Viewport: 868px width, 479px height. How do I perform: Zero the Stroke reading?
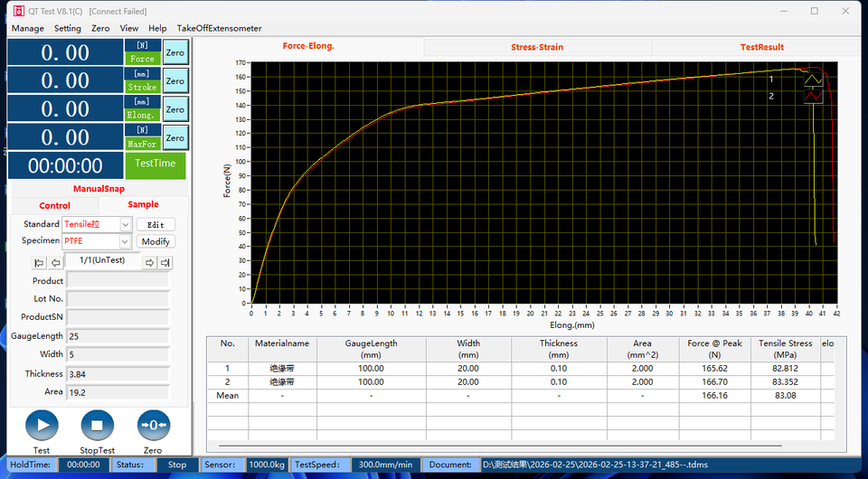[x=175, y=80]
